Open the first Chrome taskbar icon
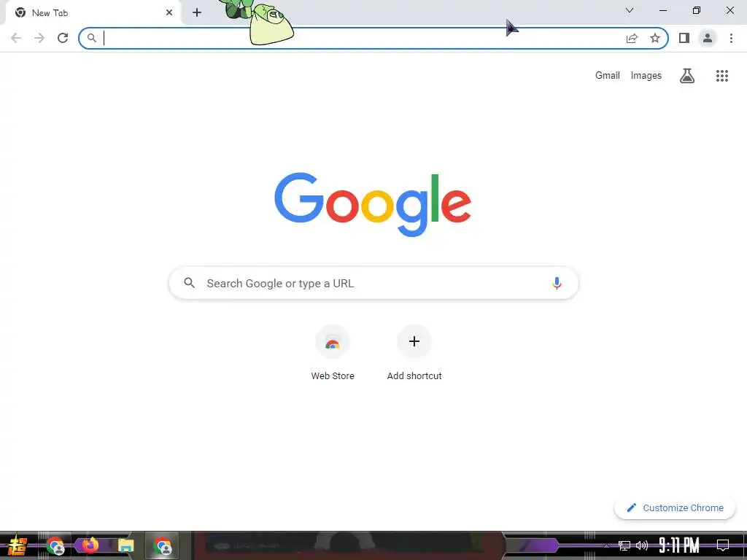This screenshot has height=560, width=747. click(55, 545)
